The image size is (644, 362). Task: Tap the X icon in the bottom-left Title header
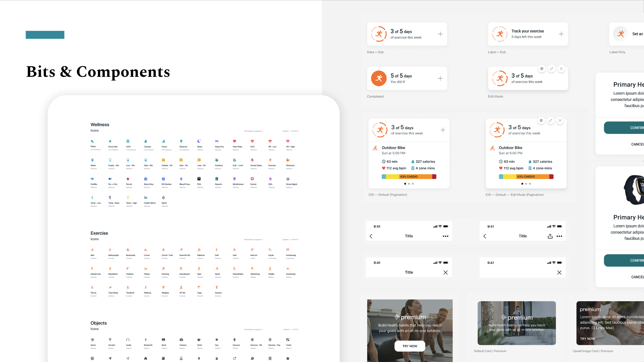(446, 272)
